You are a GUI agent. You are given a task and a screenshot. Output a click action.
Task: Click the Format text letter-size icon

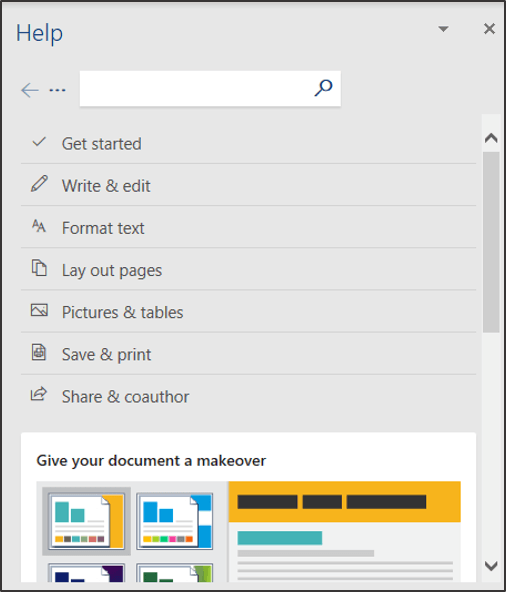[39, 226]
